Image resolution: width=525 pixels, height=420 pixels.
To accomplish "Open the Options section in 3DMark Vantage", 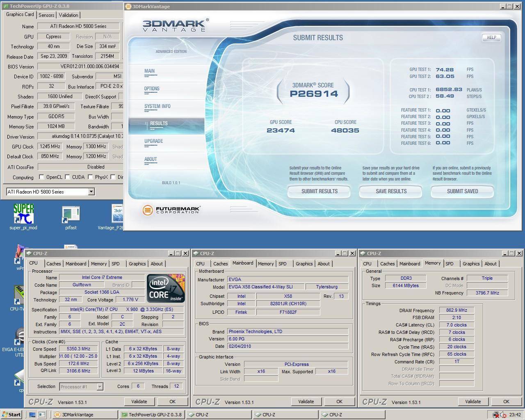I will pyautogui.click(x=152, y=89).
